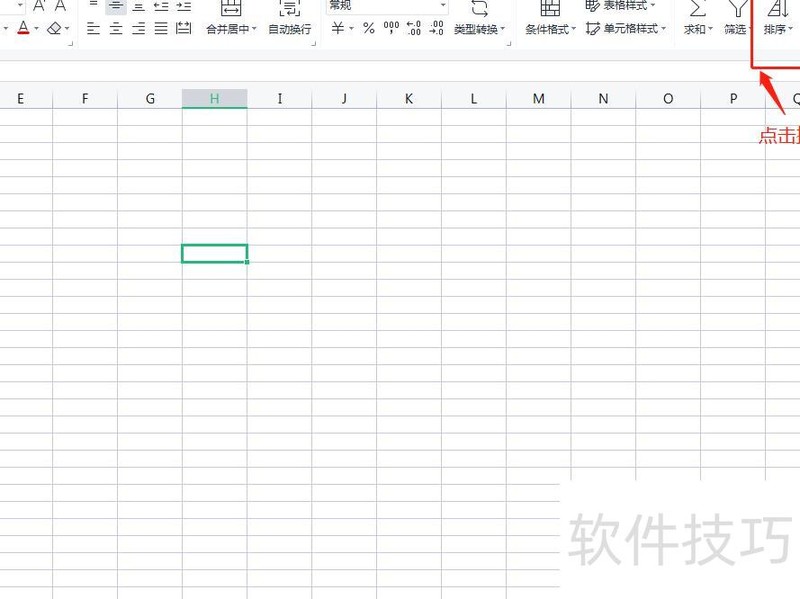Open 单元格样式 cell style menu

[626, 29]
